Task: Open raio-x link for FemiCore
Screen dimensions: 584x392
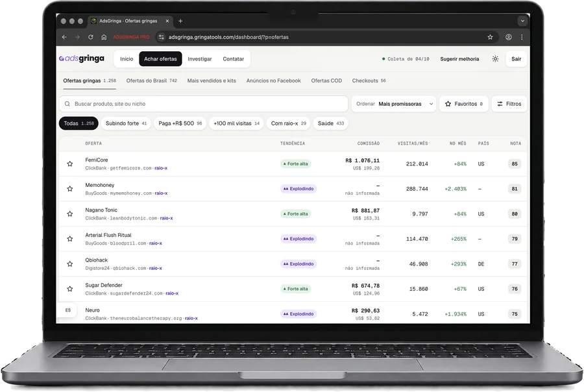Action: [161, 168]
